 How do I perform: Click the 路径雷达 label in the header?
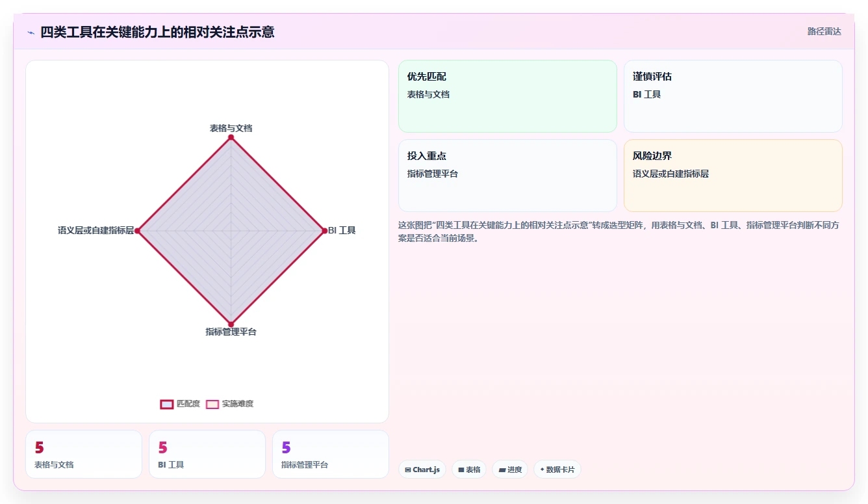click(824, 31)
